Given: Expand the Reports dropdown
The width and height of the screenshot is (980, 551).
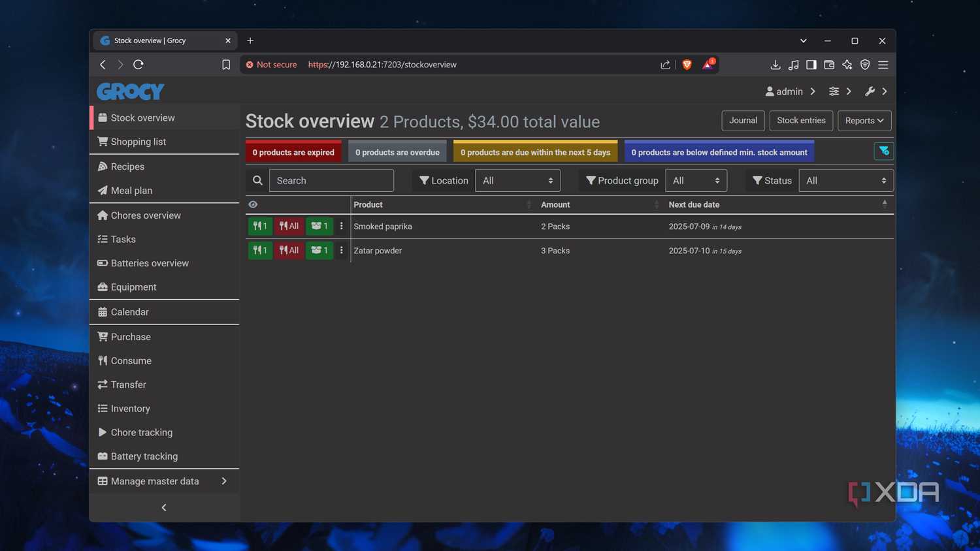Looking at the screenshot, I should click(x=864, y=121).
